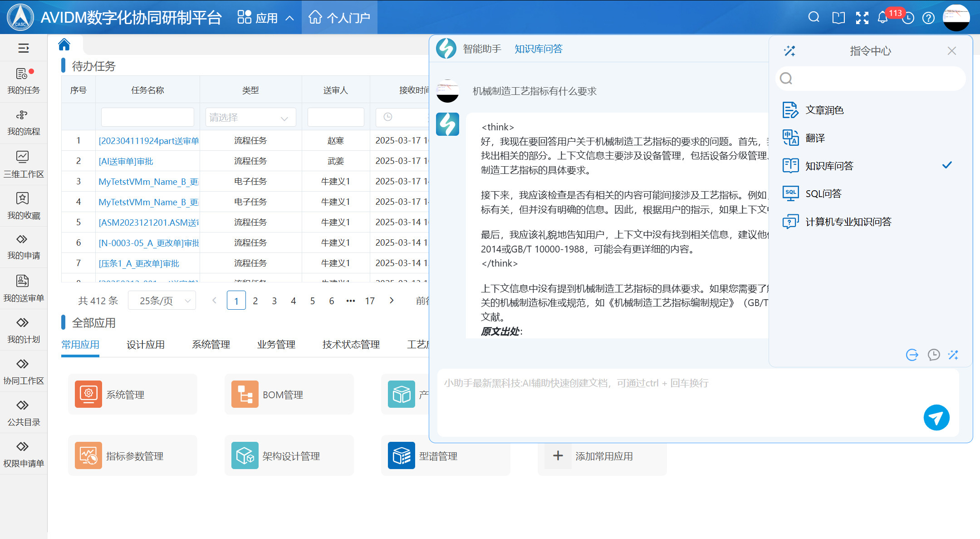Click the send message paper plane icon
Viewport: 980px width, 539px height.
tap(936, 417)
